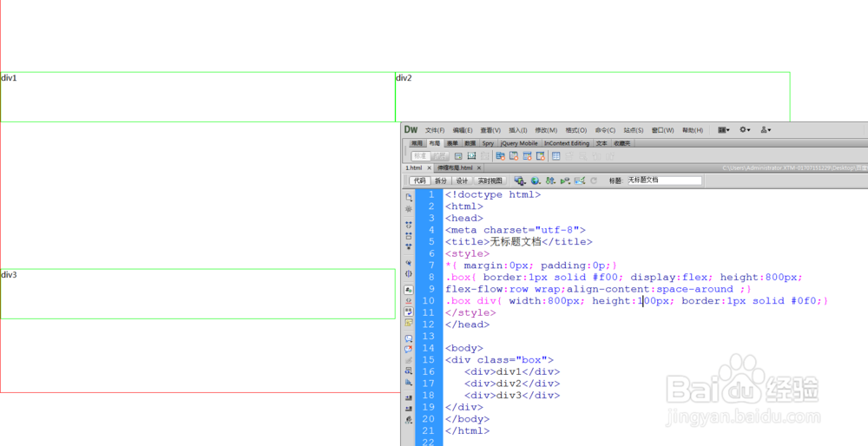The width and height of the screenshot is (868, 446).
Task: Click the Expand All icon
Action: [409, 246]
